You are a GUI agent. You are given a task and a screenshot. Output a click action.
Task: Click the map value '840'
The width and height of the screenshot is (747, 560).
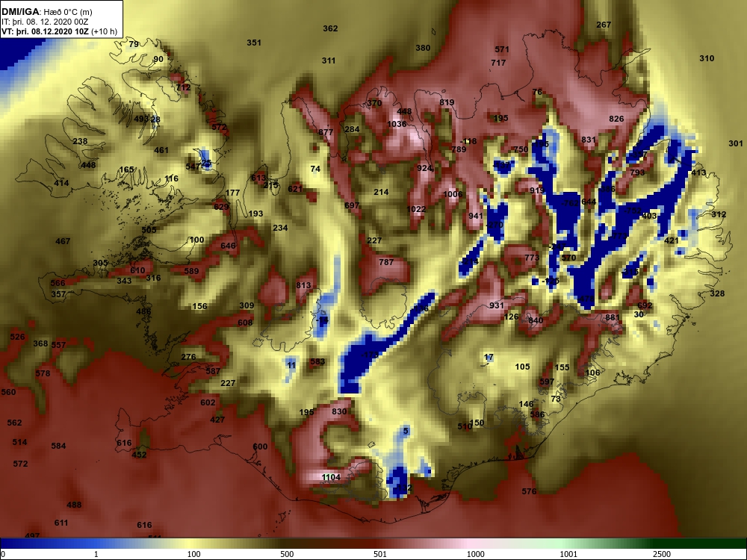536,320
